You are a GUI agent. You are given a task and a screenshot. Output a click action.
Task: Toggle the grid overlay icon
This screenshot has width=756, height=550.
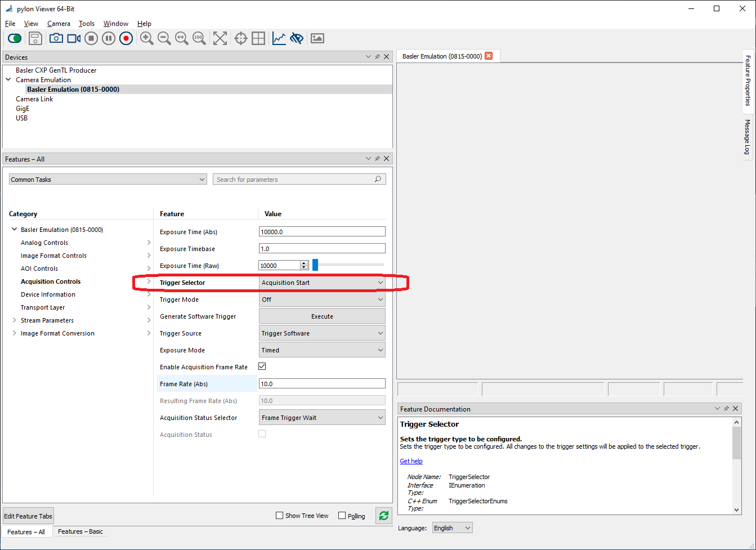pyautogui.click(x=258, y=38)
